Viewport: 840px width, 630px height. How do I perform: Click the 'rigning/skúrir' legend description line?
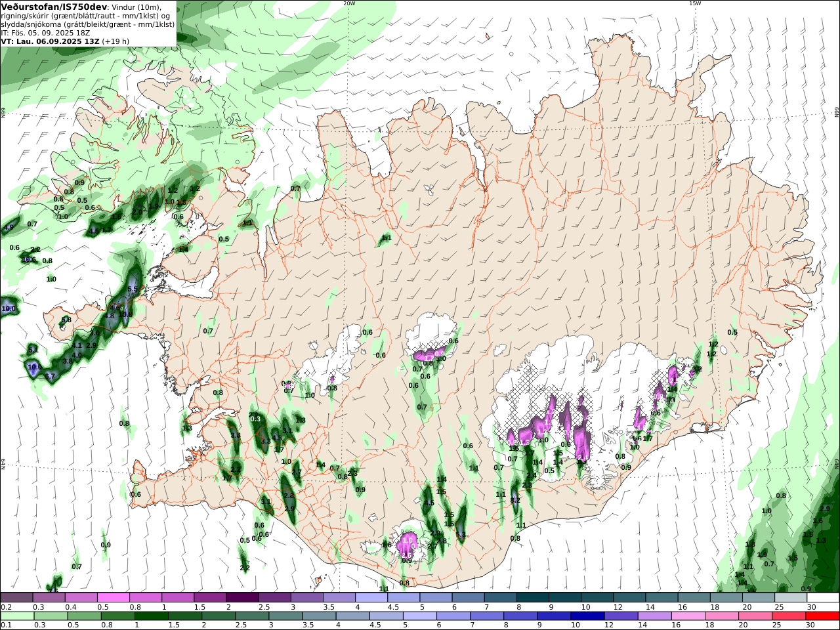pos(85,16)
